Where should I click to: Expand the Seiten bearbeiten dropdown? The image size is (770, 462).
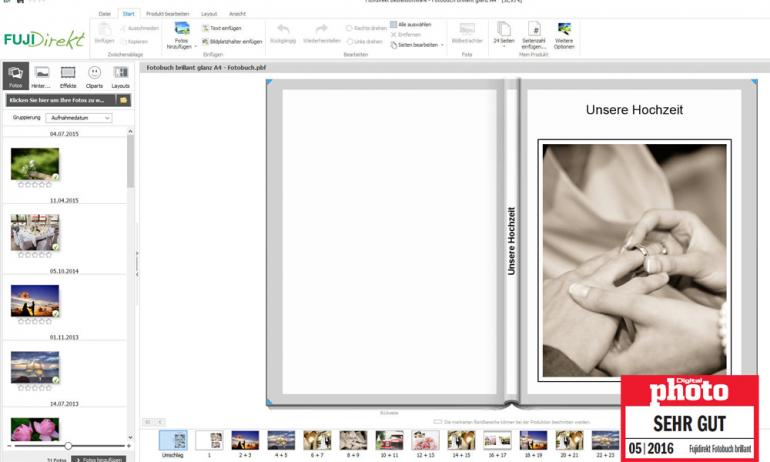tap(442, 45)
